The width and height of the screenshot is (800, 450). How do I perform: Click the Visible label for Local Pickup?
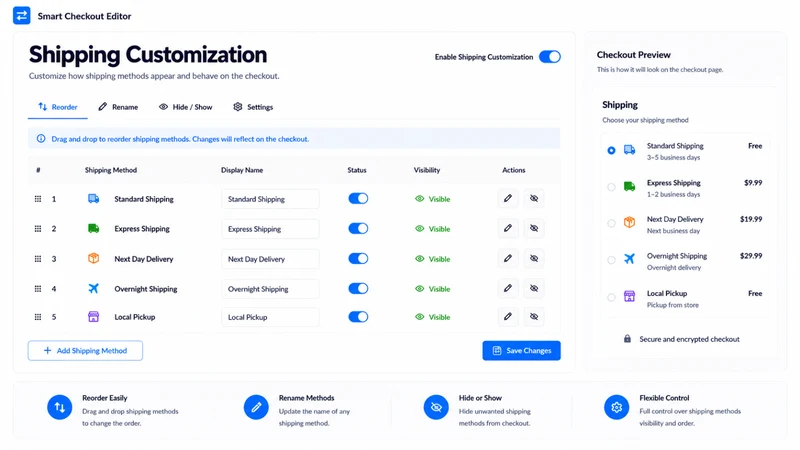(x=439, y=317)
